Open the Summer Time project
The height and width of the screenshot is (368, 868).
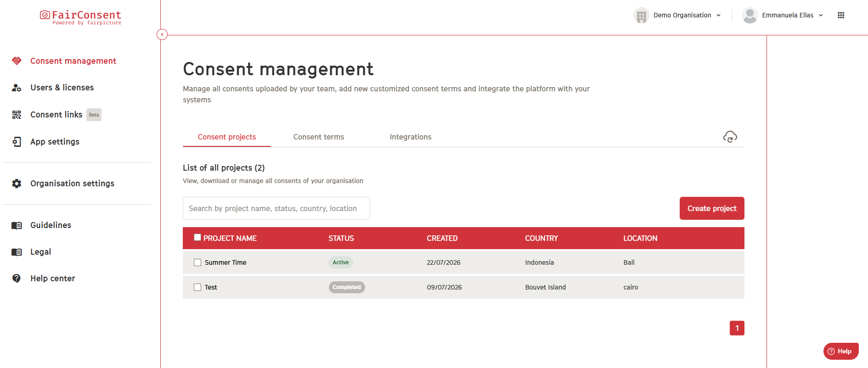(225, 262)
